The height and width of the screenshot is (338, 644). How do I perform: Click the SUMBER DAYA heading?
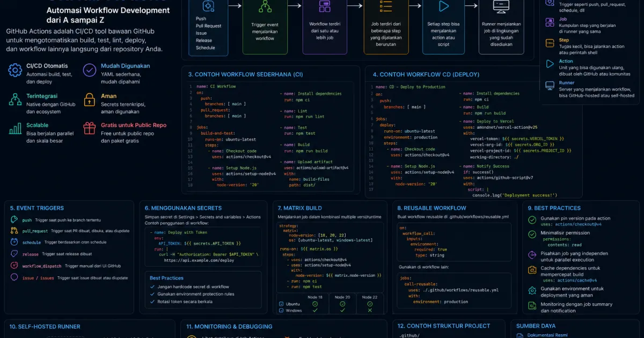tap(536, 326)
